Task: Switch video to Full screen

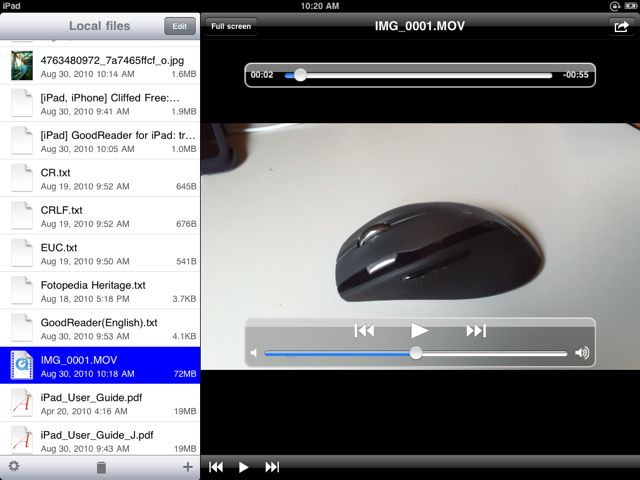Action: click(231, 27)
